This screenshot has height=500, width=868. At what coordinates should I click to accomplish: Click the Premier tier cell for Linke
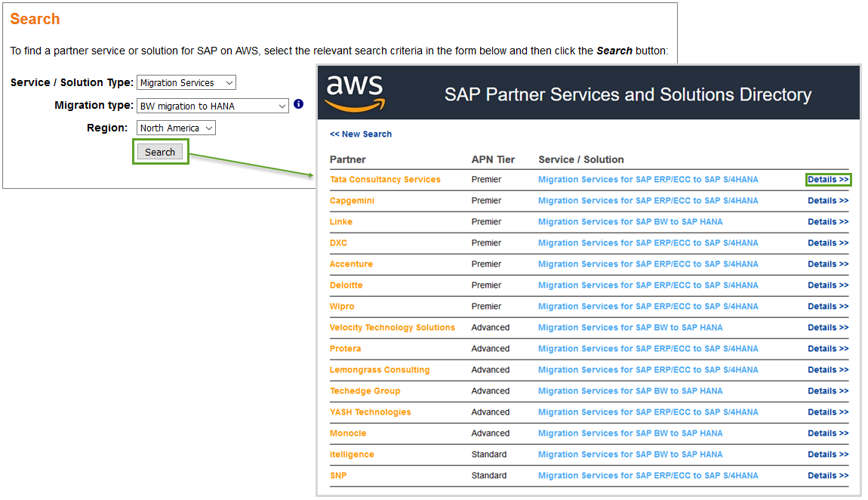(486, 221)
